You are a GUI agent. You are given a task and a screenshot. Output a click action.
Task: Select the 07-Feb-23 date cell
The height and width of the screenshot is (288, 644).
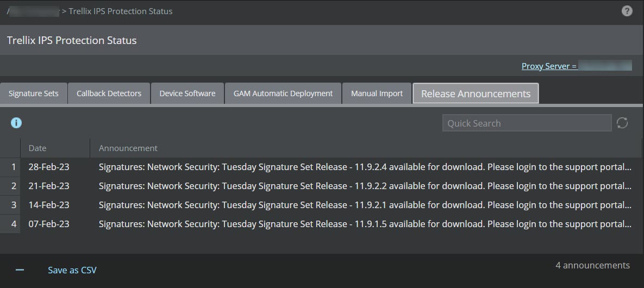(x=49, y=224)
